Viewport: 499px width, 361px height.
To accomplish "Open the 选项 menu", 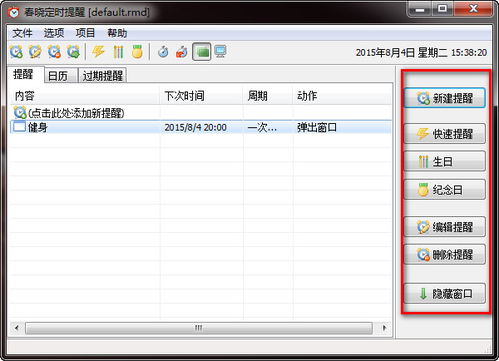I will click(x=54, y=33).
